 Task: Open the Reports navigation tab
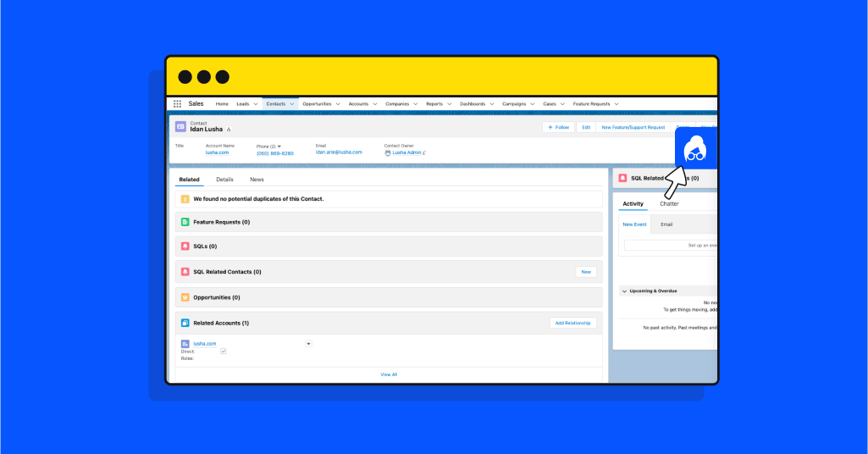434,104
